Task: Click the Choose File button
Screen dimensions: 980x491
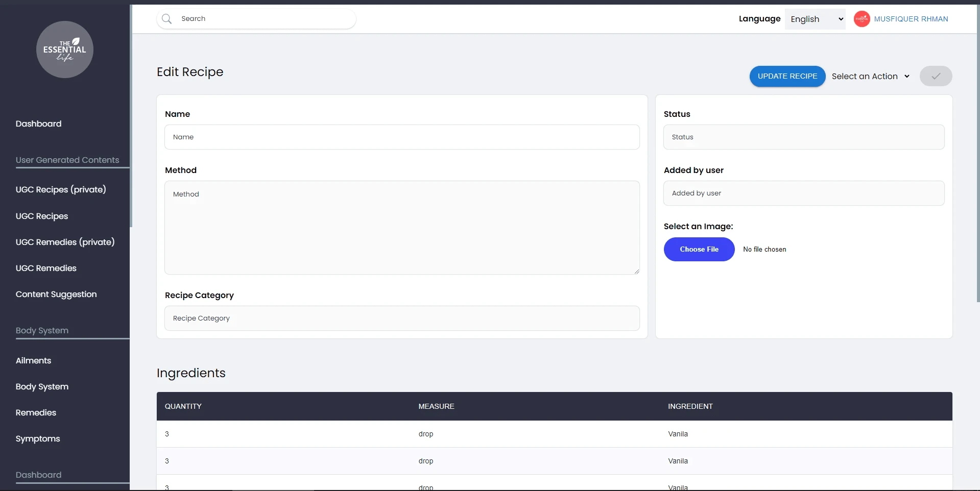Action: tap(699, 249)
